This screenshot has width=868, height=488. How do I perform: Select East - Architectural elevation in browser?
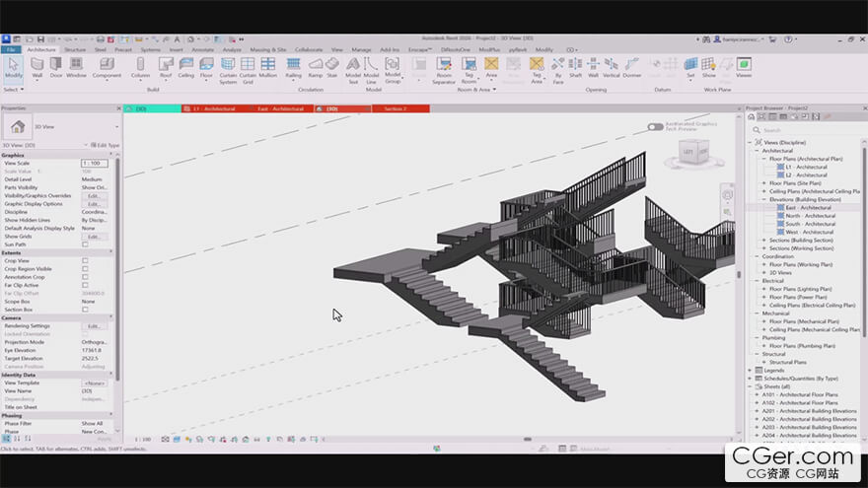[x=808, y=207]
